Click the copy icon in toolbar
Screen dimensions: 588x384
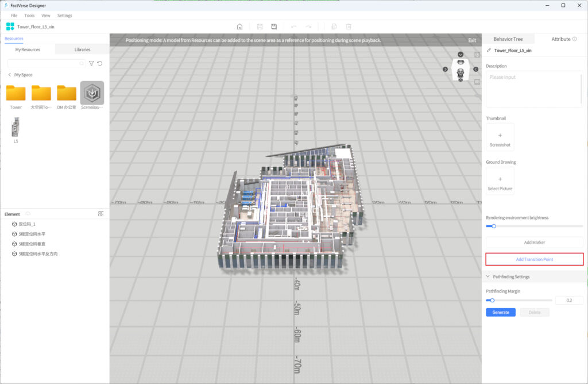pyautogui.click(x=334, y=26)
